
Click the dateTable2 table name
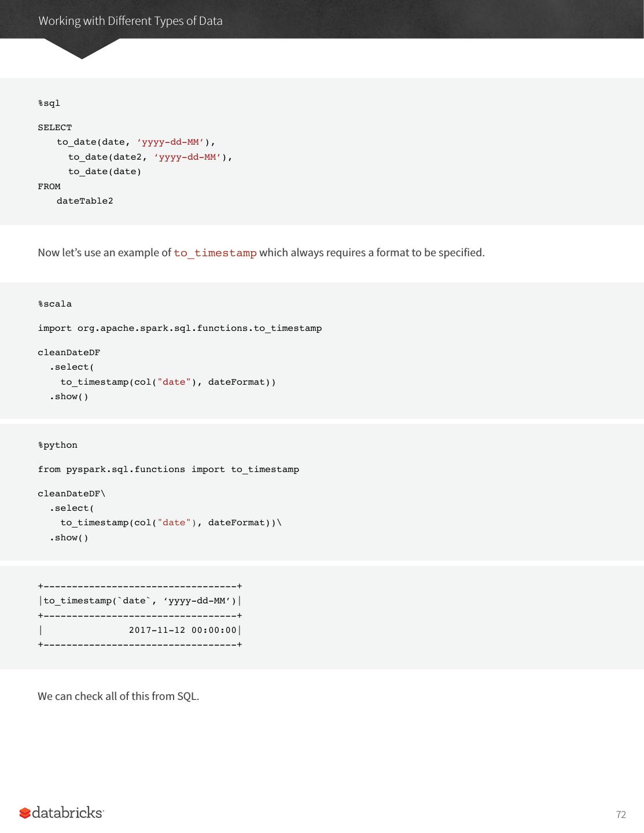click(85, 201)
